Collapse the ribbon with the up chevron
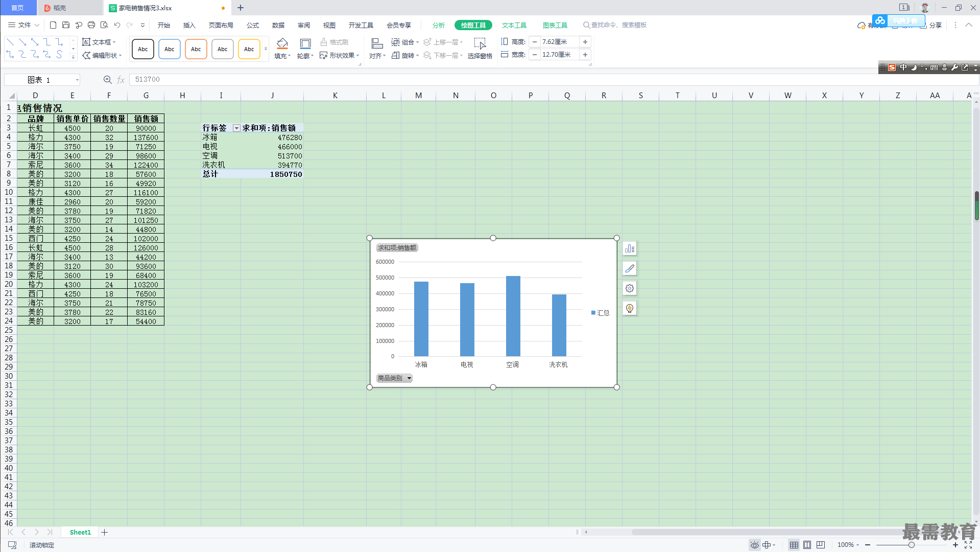Viewport: 980px width, 552px height. pos(969,25)
